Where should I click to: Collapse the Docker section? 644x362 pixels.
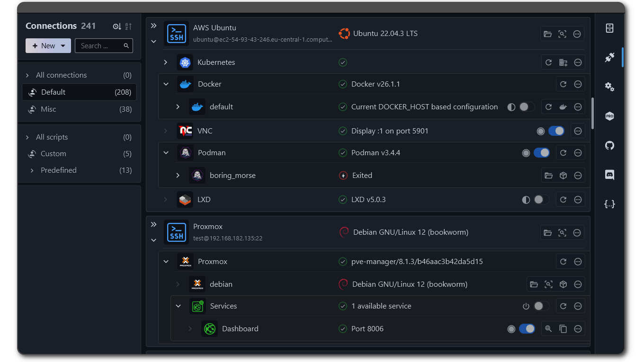(x=166, y=84)
